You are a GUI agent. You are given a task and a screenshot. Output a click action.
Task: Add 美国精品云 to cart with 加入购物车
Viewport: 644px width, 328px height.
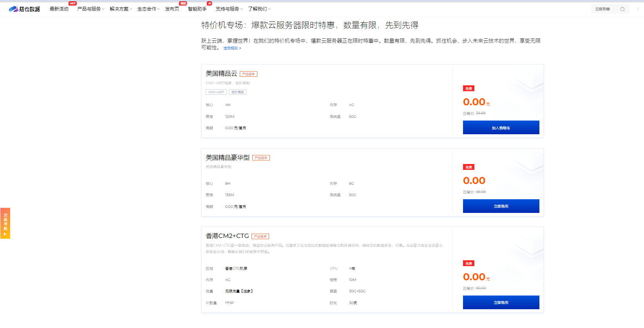tap(501, 128)
